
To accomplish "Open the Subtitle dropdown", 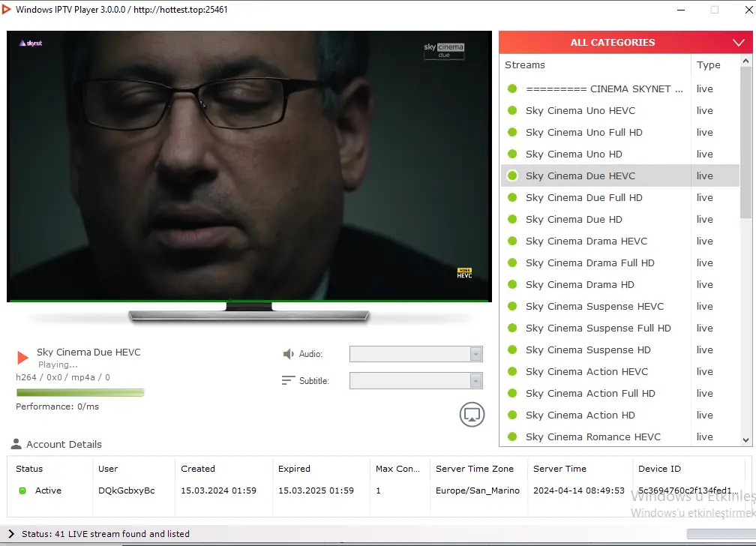I will click(415, 380).
